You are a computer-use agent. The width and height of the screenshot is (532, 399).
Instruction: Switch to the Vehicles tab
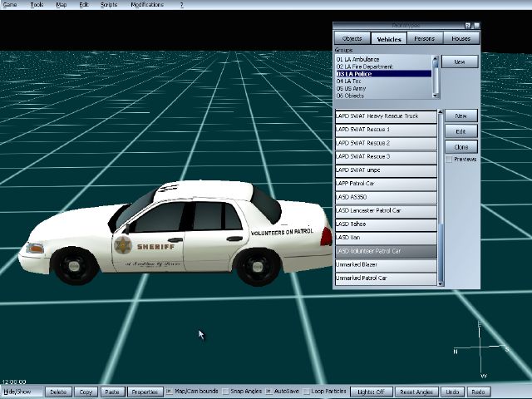point(389,39)
